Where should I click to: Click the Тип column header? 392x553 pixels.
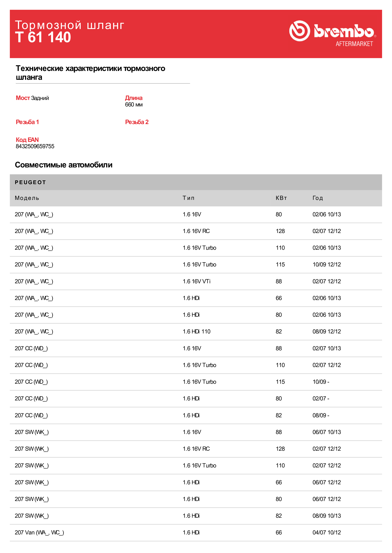coord(189,198)
